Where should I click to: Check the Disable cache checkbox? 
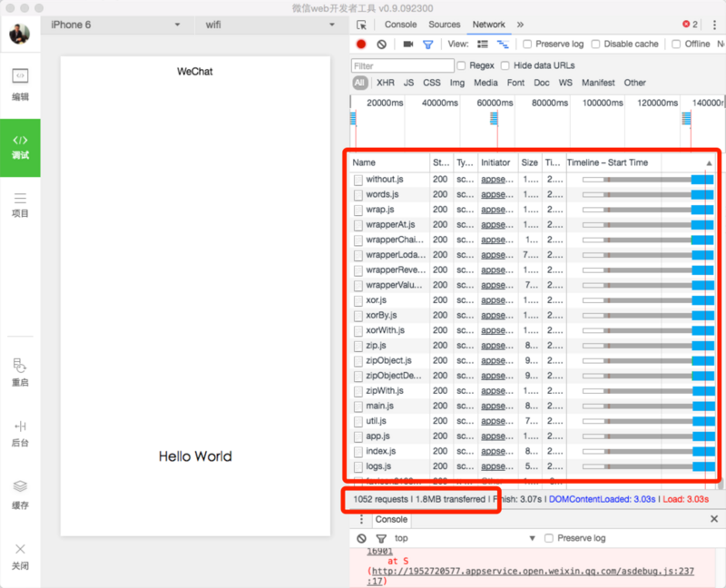point(597,44)
